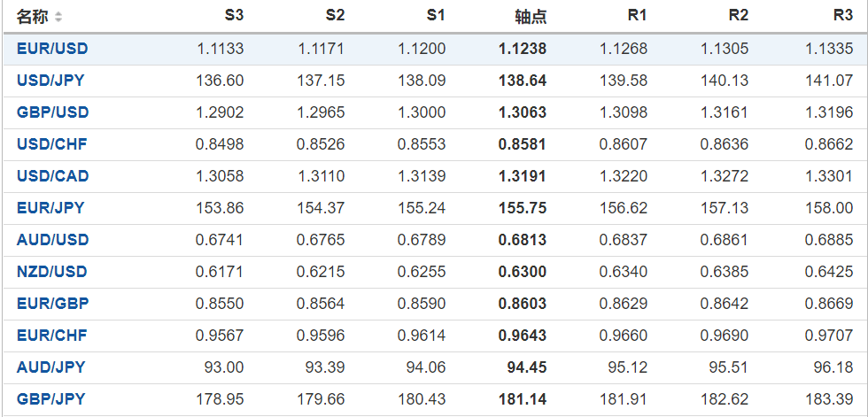Open the USD/CAD currency pair link

(x=52, y=176)
